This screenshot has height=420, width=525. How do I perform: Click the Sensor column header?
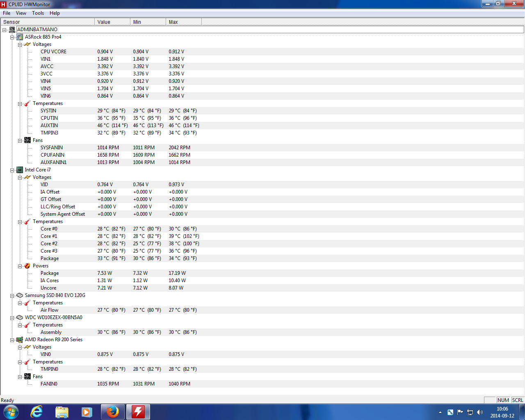48,22
